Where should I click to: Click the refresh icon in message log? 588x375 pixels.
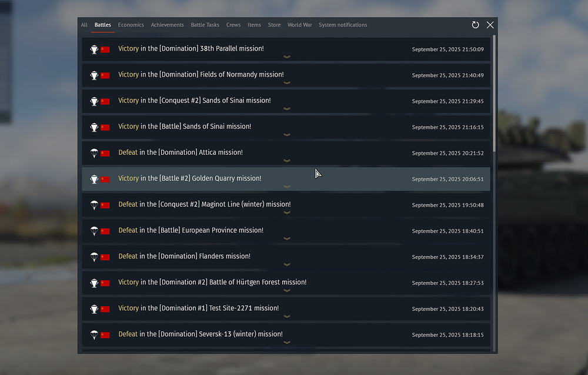point(475,25)
